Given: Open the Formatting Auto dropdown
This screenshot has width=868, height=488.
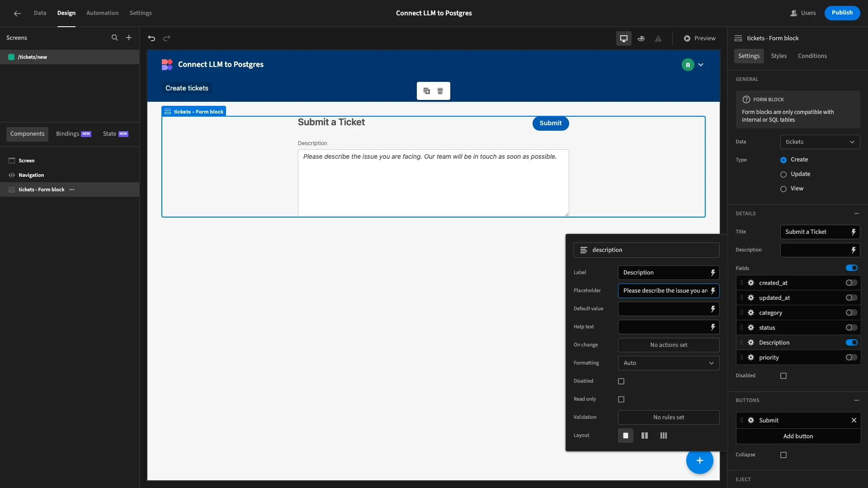Looking at the screenshot, I should tap(669, 363).
